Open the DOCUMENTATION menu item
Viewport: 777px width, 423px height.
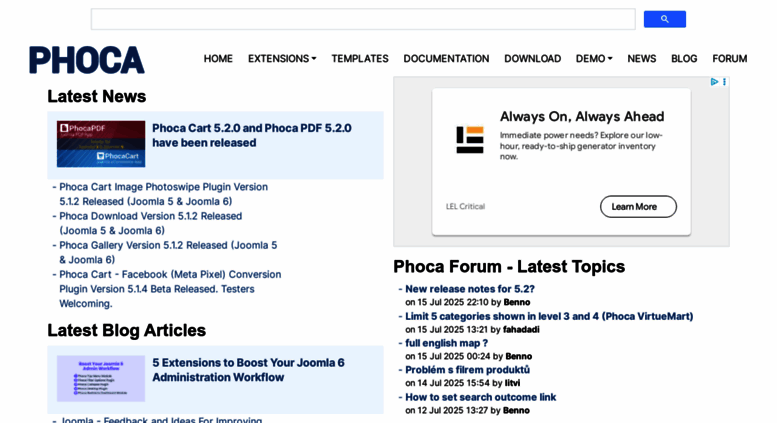[x=446, y=58]
